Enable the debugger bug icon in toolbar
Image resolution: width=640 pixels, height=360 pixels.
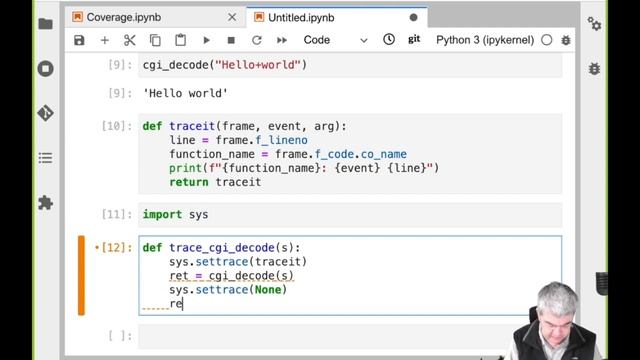pyautogui.click(x=566, y=40)
